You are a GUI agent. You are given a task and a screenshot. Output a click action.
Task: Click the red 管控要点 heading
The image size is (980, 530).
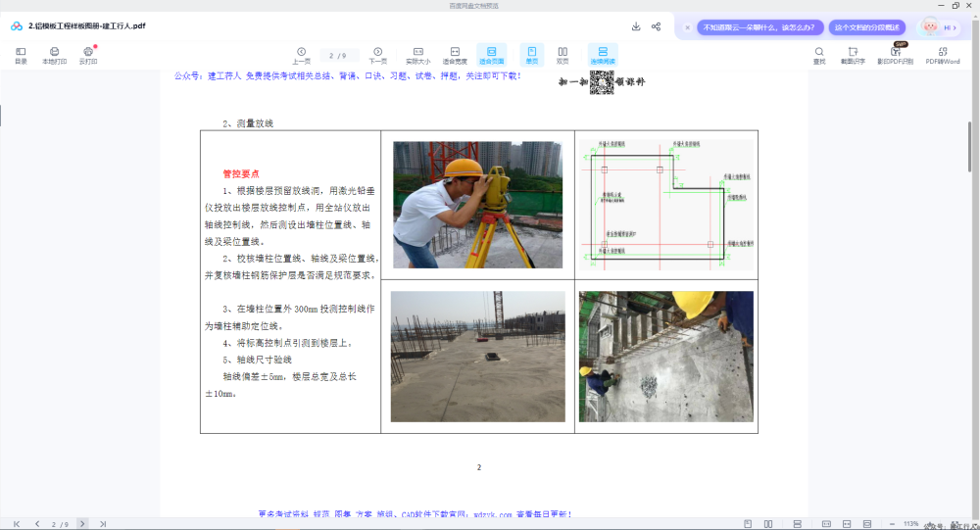[x=241, y=173]
